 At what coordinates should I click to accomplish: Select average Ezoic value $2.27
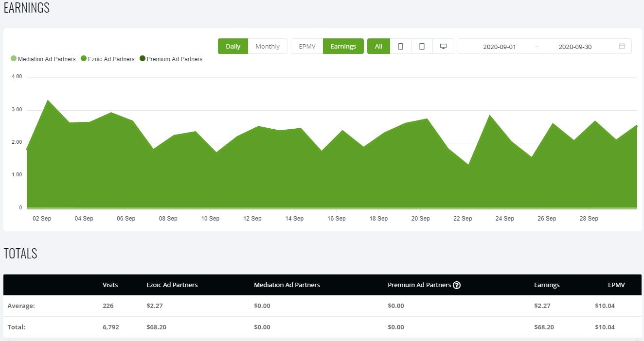(154, 306)
